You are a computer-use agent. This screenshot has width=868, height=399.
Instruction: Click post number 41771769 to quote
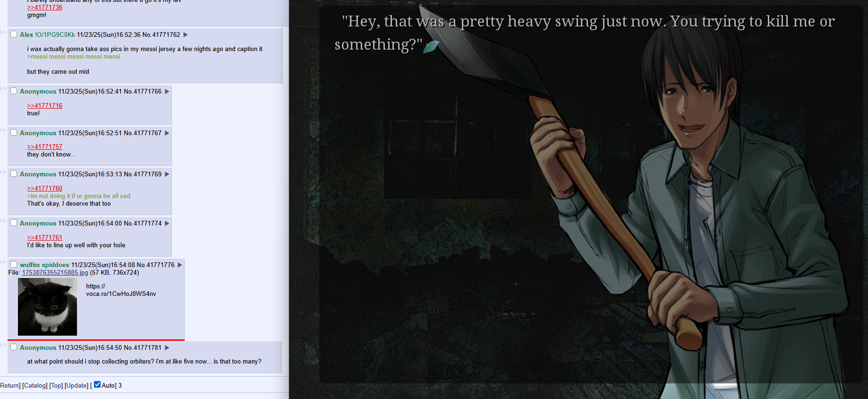click(148, 174)
